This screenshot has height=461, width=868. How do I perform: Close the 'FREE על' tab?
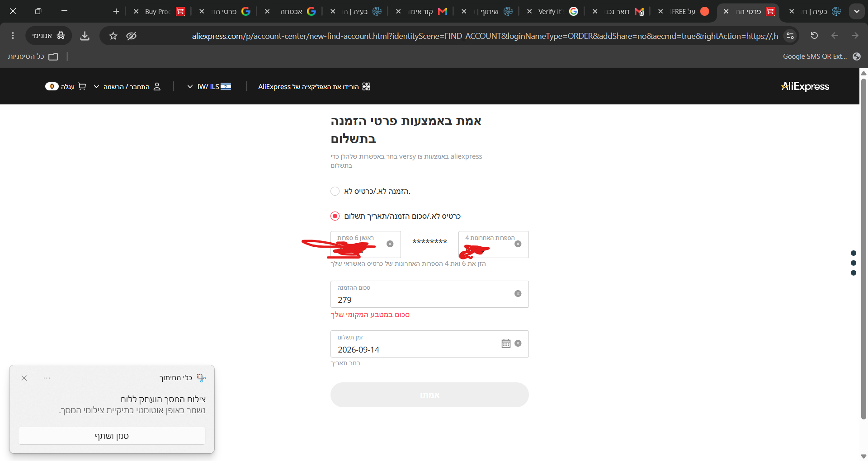[660, 11]
